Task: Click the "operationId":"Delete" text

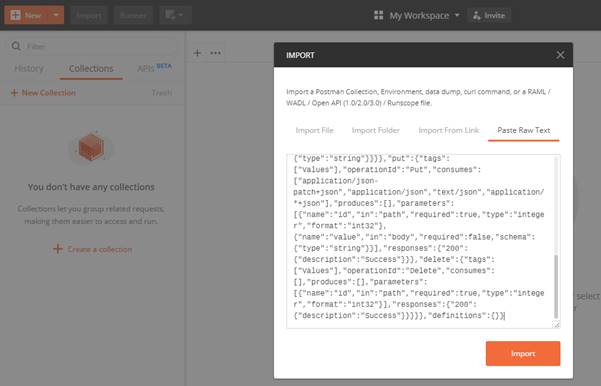Action: click(392, 271)
